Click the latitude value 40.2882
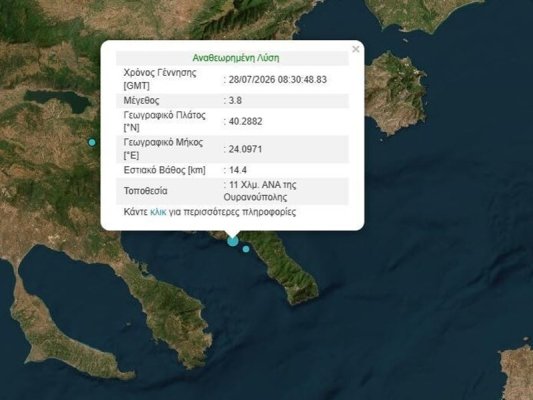Viewport: 533px width, 400px height. [x=245, y=121]
